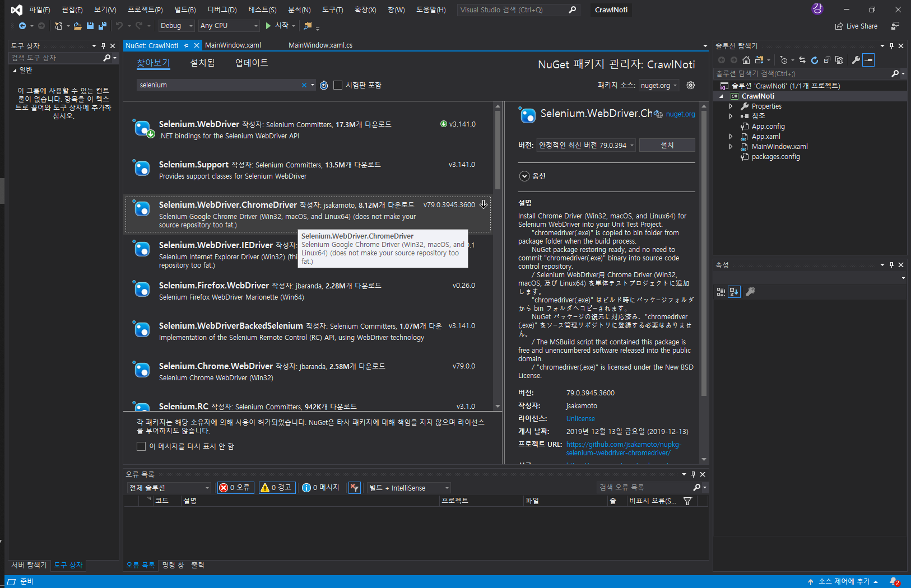Click pending changes filter clock icon

point(784,60)
